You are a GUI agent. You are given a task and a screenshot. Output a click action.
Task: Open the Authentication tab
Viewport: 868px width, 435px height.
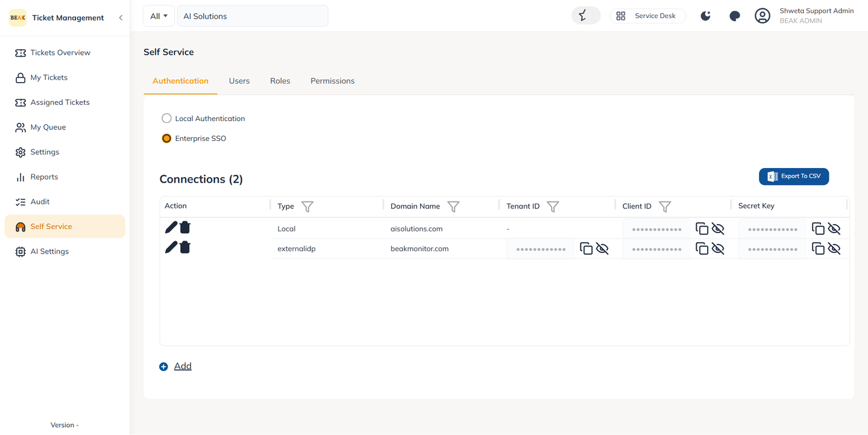180,81
